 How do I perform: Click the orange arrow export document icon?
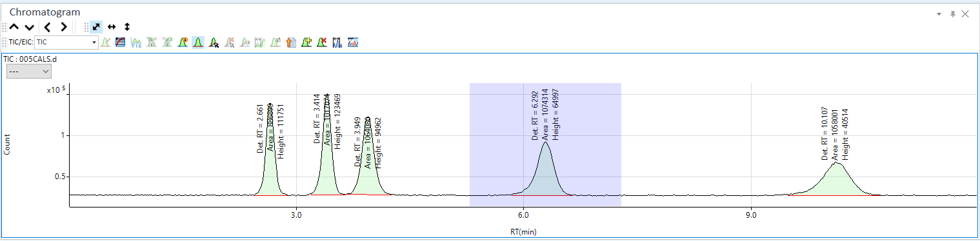291,43
